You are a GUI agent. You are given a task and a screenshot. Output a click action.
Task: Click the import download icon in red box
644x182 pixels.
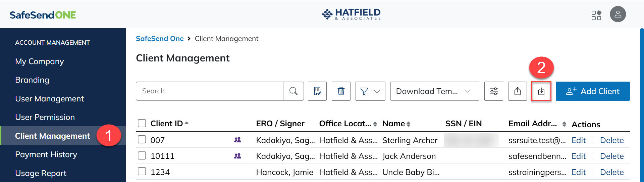coord(541,91)
